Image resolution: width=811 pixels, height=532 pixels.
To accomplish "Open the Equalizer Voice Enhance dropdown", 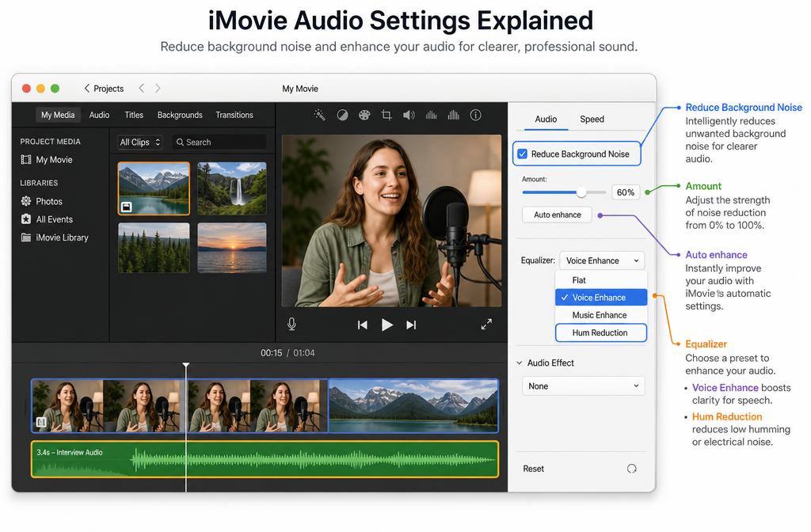I will pyautogui.click(x=602, y=260).
